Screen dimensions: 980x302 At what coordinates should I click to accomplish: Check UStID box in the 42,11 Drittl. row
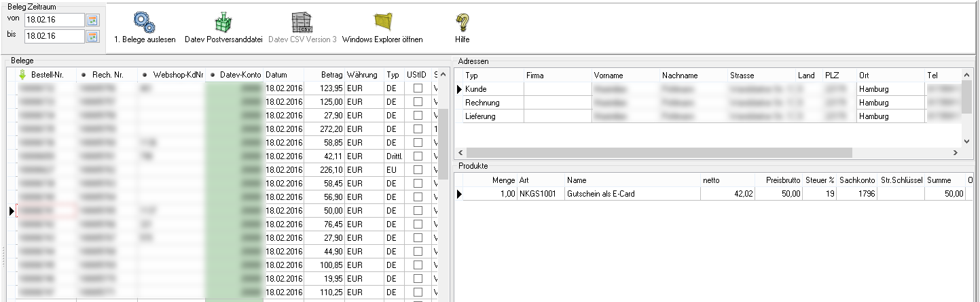point(418,156)
